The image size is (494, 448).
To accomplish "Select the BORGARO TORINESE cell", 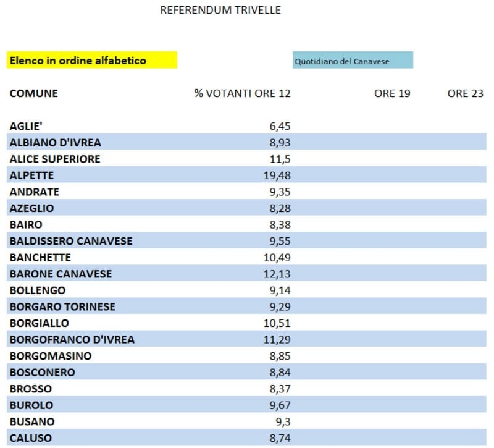I will (62, 306).
